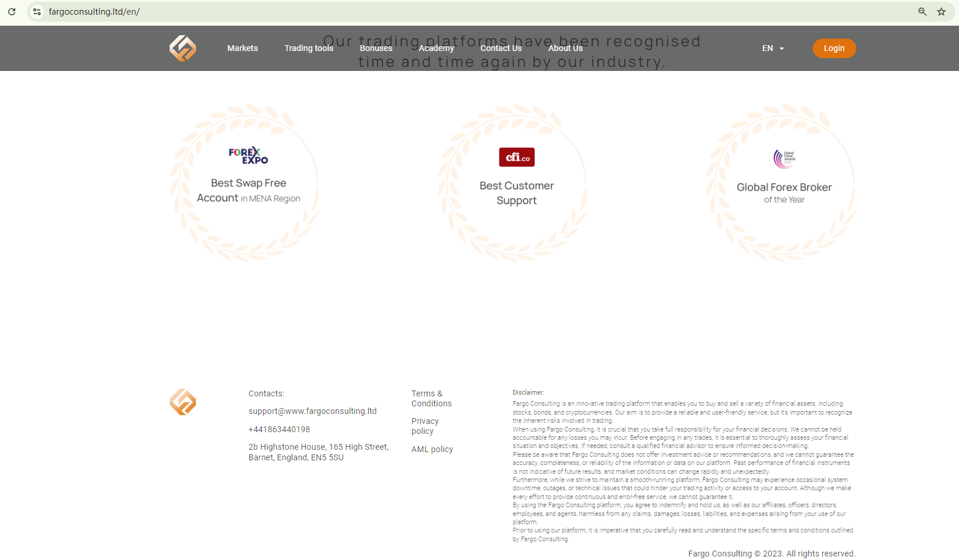Image resolution: width=959 pixels, height=560 pixels.
Task: Open the AML policy link
Action: [x=432, y=449]
